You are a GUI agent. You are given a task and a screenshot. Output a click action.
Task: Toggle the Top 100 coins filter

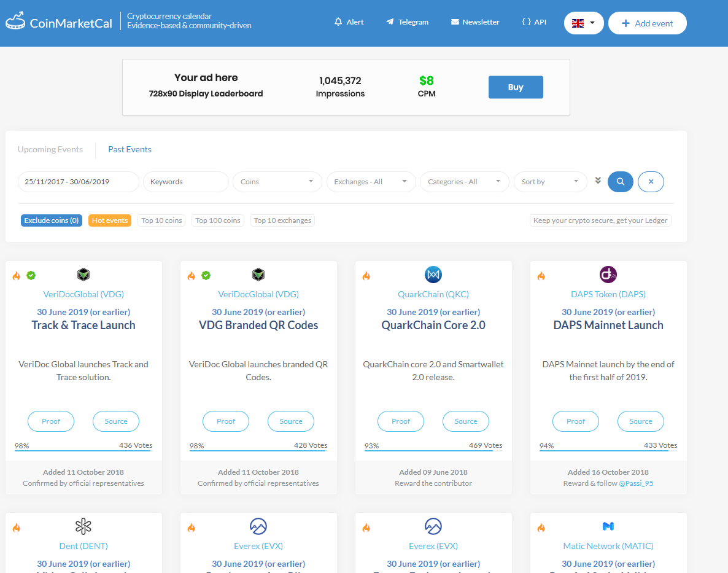(218, 220)
